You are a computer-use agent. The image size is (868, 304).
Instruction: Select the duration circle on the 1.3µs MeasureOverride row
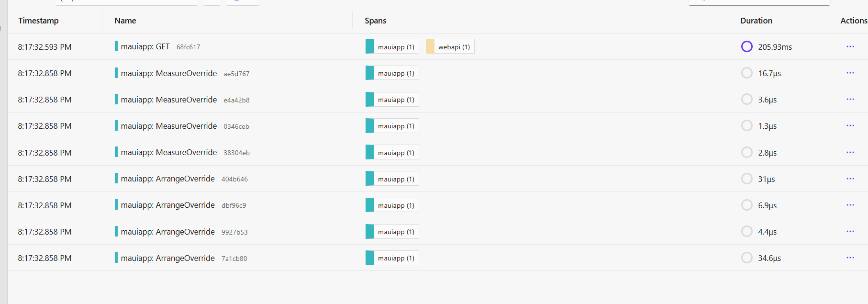(747, 125)
